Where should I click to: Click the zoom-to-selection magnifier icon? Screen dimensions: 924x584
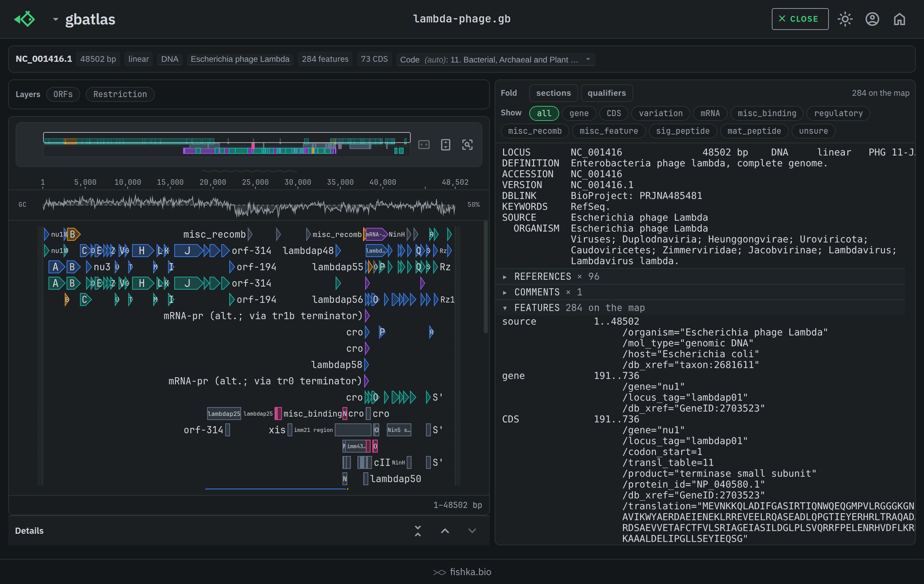point(467,145)
